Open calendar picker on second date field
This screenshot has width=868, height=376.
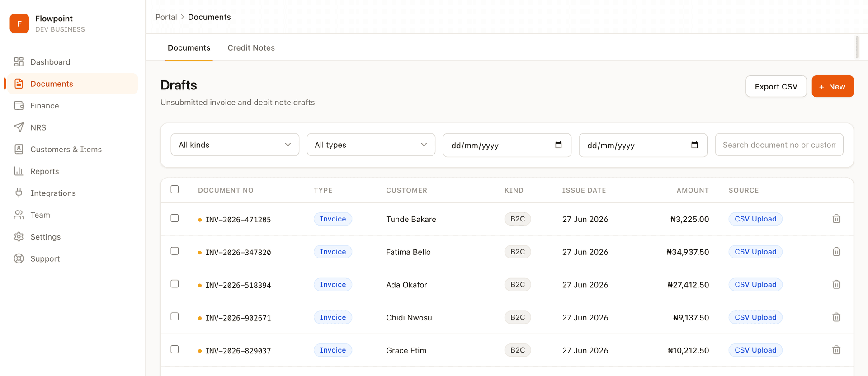coord(694,145)
